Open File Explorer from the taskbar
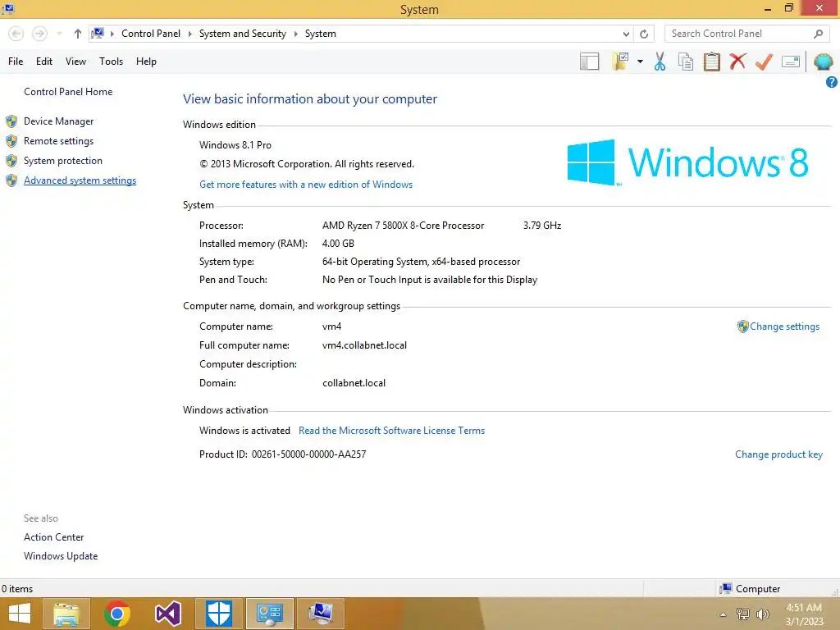 [66, 614]
